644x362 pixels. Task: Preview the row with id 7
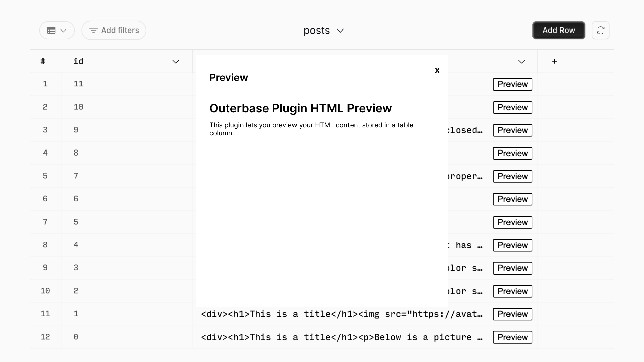click(513, 176)
